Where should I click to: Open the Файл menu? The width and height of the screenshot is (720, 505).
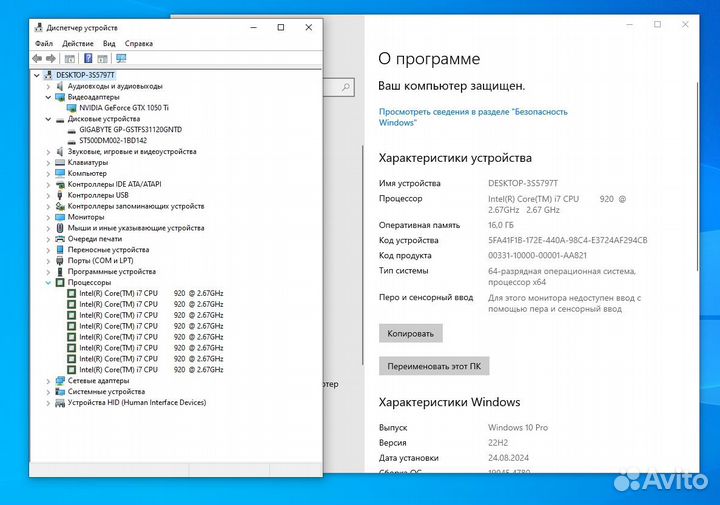[x=44, y=44]
